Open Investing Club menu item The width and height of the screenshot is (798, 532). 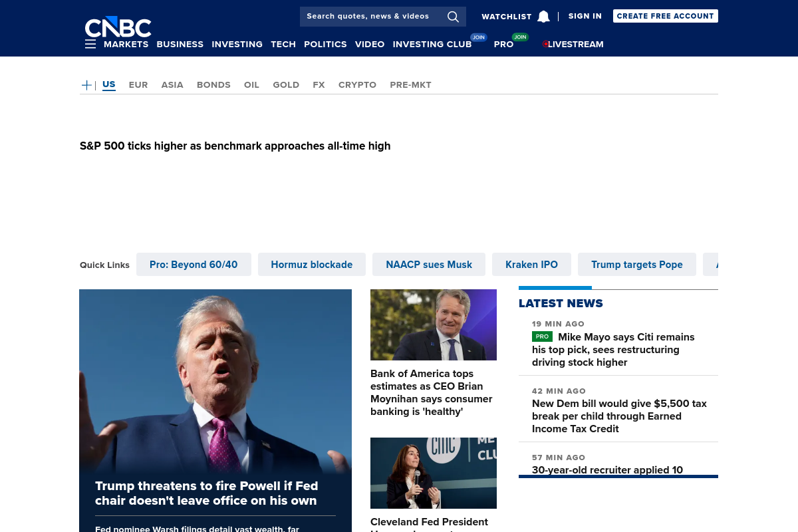pos(432,45)
